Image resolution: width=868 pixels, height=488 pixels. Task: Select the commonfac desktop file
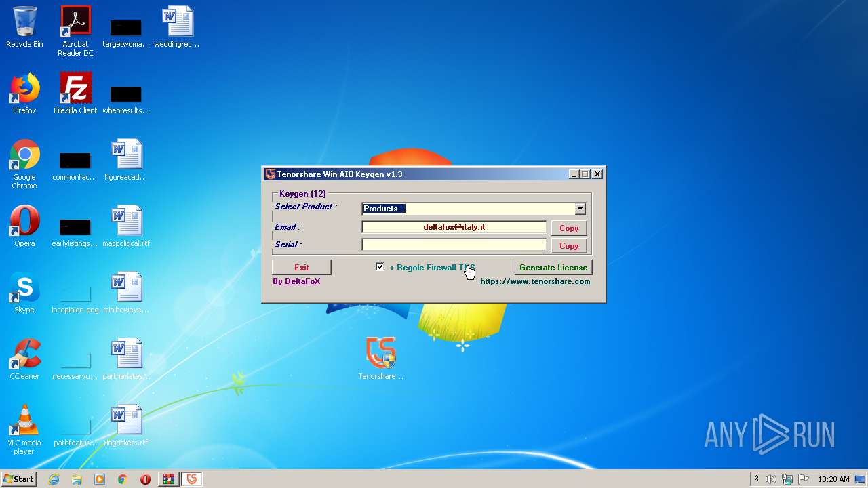[x=75, y=165]
